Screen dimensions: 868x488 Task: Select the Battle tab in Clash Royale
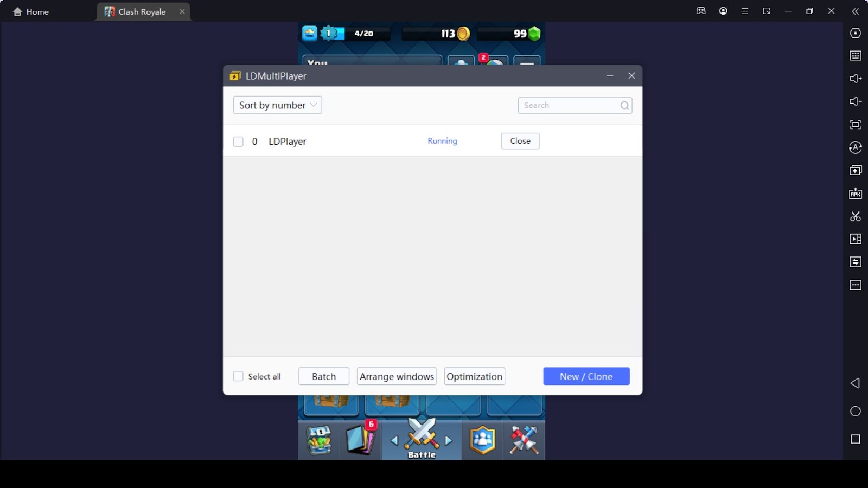point(422,439)
